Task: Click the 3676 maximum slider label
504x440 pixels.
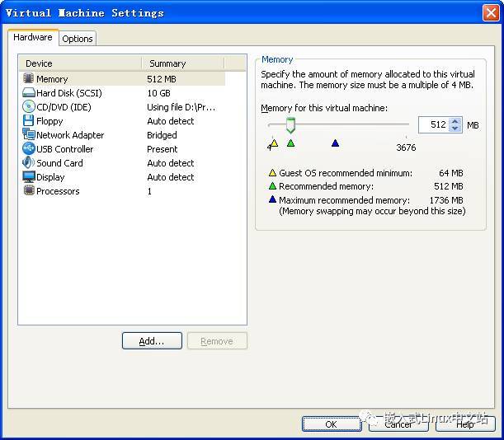Action: click(x=406, y=147)
